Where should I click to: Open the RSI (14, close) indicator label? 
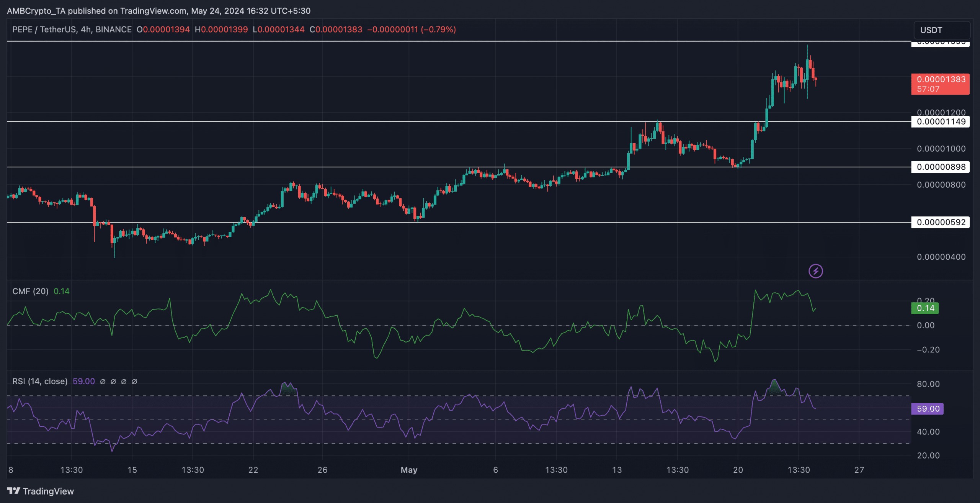(40, 381)
